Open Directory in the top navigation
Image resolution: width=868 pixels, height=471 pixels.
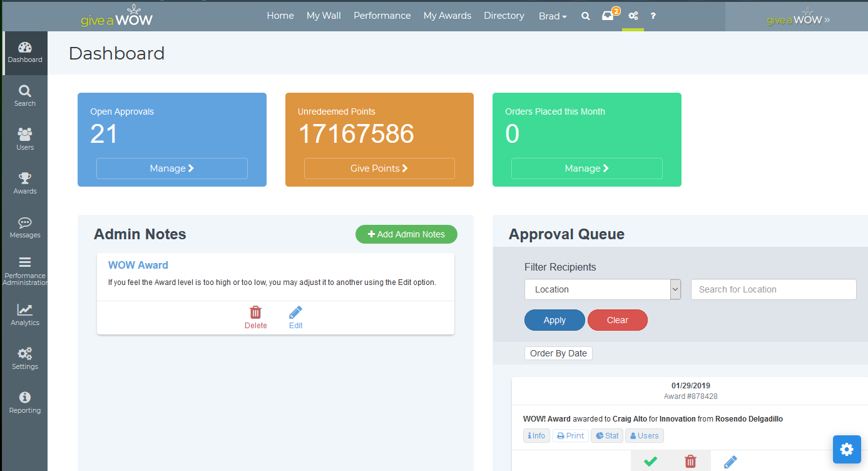coord(504,16)
